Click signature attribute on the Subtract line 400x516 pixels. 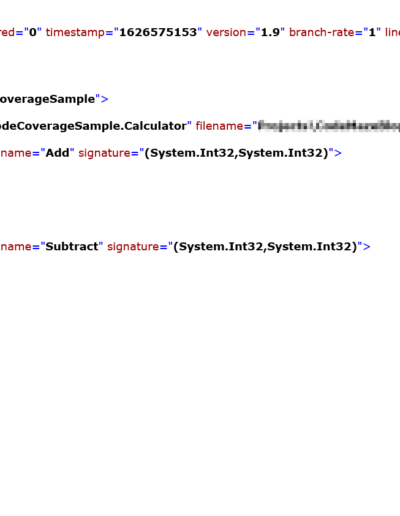tap(133, 247)
